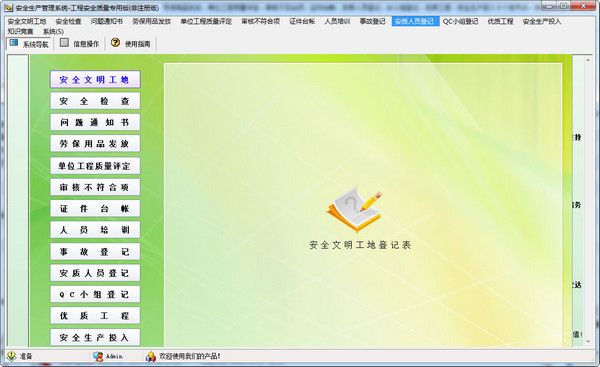Click the scroll up arrow on right scrollbar
Screen dimensions: 600x367
588,60
